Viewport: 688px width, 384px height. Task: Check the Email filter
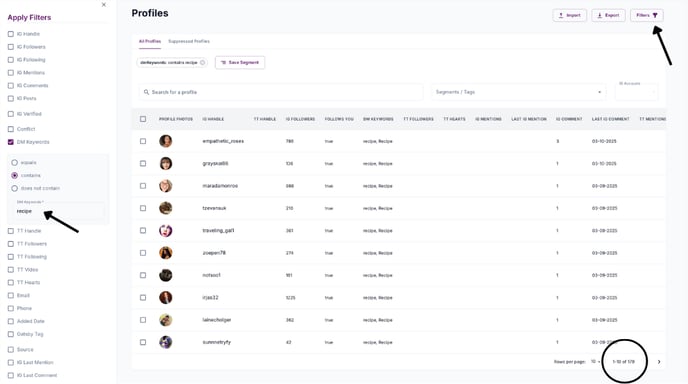pyautogui.click(x=11, y=296)
